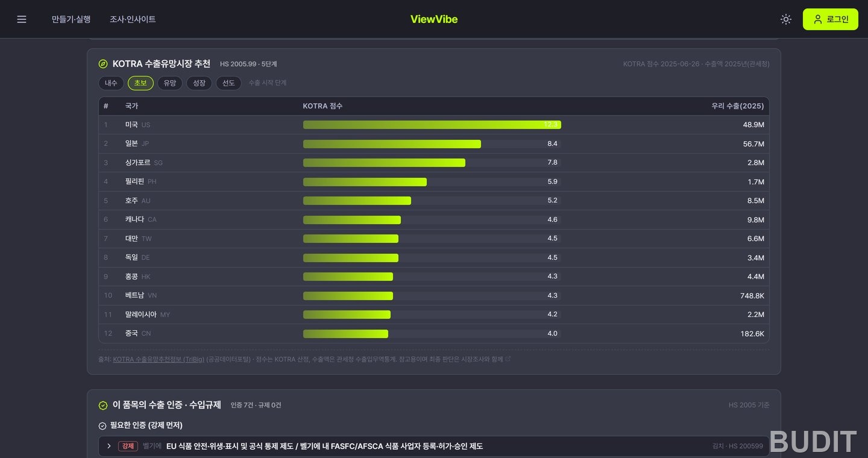Click the 182.6K export value
This screenshot has height=458, width=868.
pyautogui.click(x=752, y=334)
